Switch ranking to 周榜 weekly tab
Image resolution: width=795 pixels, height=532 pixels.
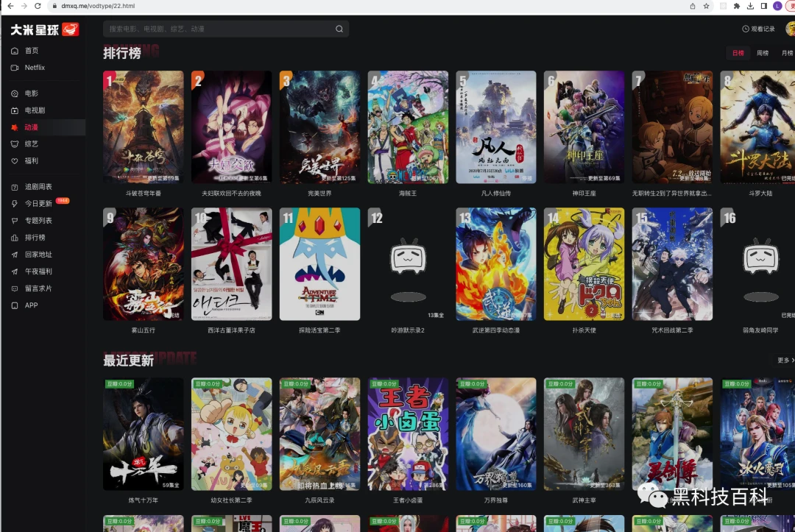pos(763,53)
